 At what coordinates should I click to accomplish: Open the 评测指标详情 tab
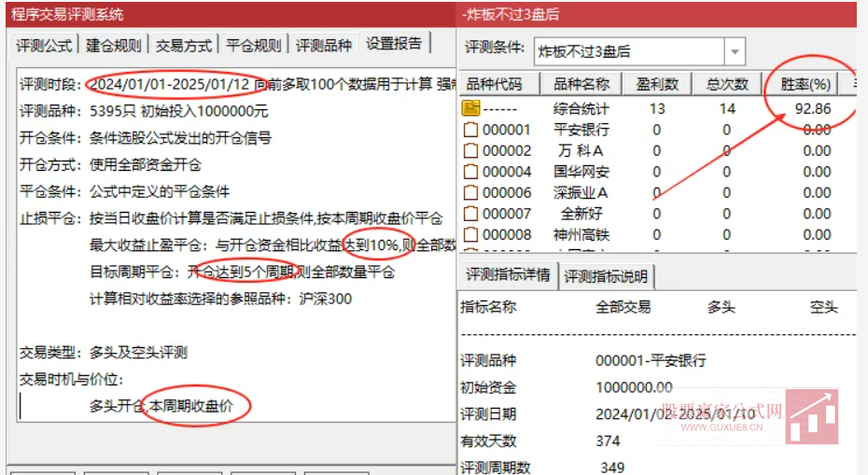click(x=508, y=274)
